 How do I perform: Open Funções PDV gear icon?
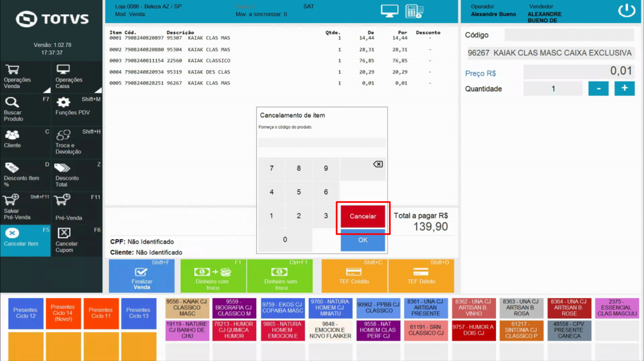tap(63, 102)
